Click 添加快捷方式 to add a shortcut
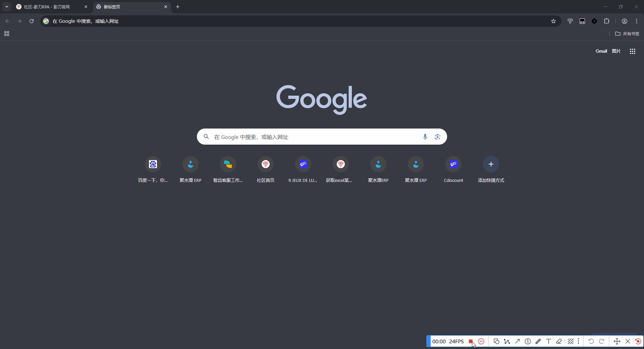644x349 pixels. (491, 170)
